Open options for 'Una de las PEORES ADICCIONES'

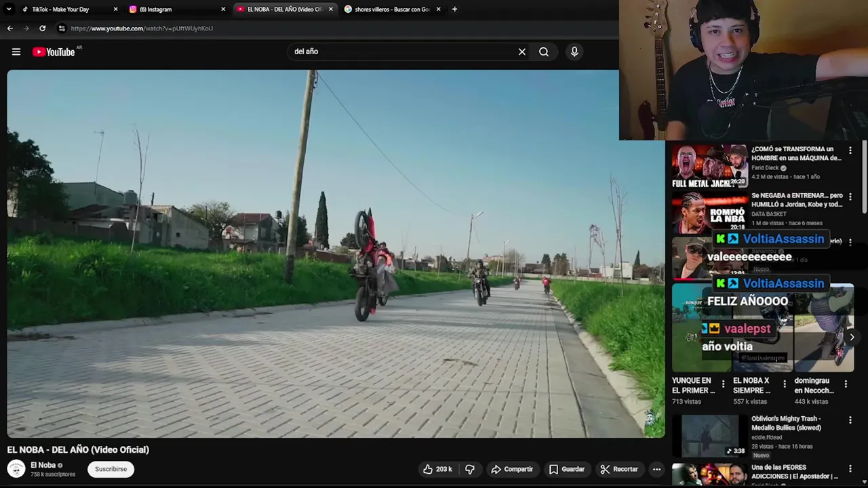850,469
